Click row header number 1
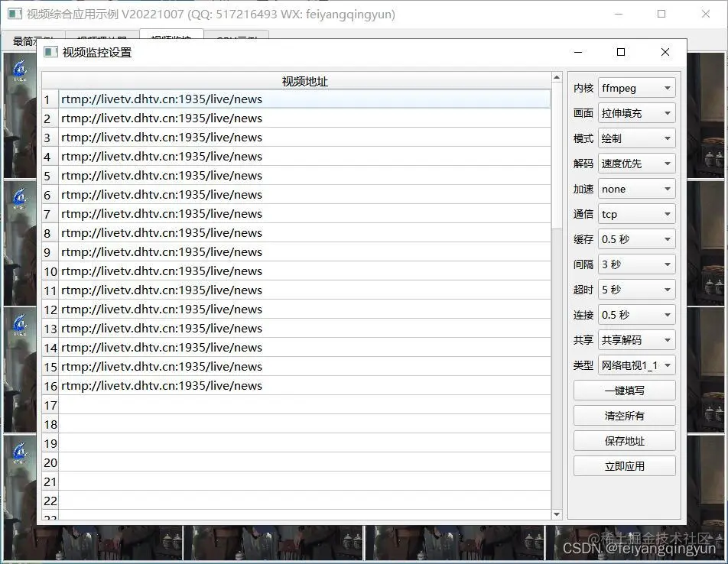728x564 pixels. (50, 99)
